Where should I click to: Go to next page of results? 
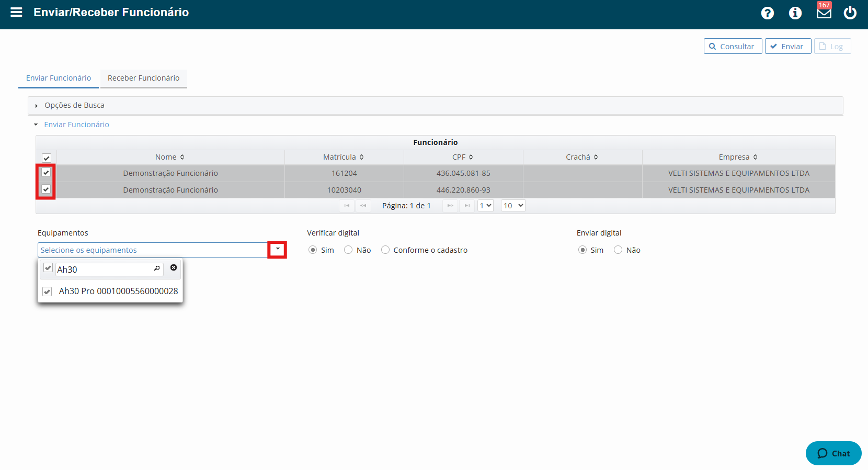[x=450, y=206]
